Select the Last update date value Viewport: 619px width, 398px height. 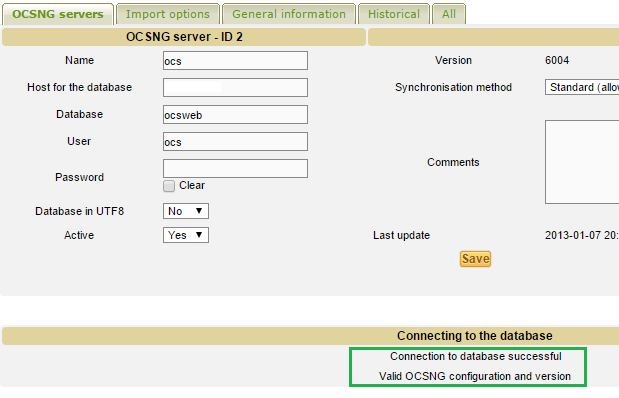click(582, 235)
